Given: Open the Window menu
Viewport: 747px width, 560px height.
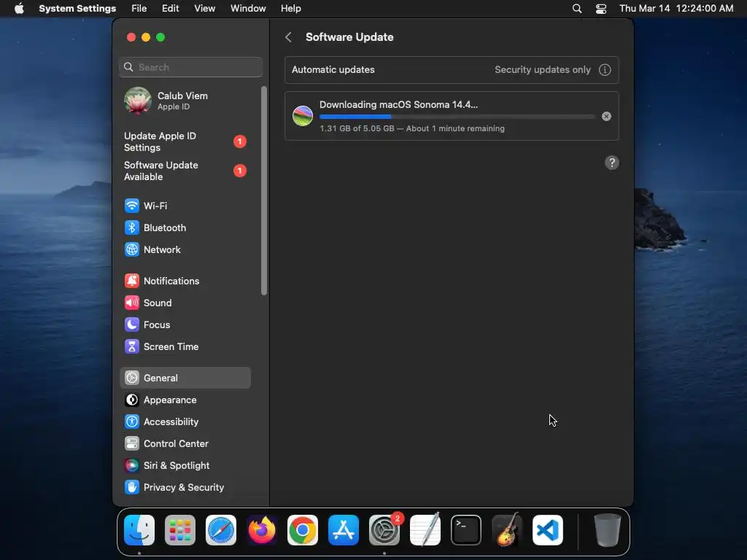Looking at the screenshot, I should (x=248, y=8).
